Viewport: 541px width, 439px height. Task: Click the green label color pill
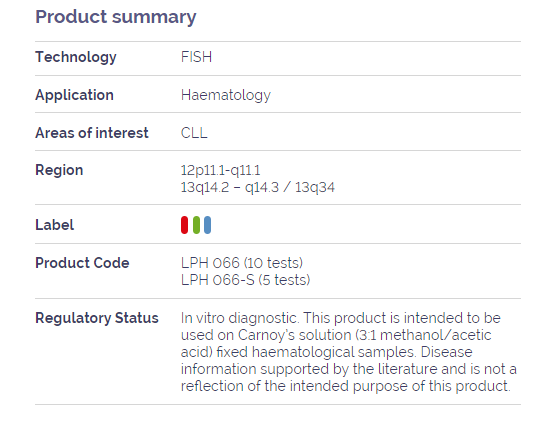(x=196, y=225)
